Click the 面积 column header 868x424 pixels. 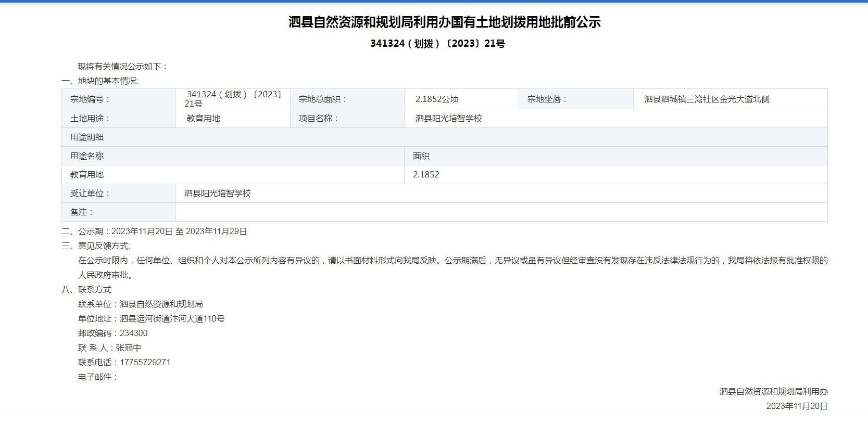(616, 156)
